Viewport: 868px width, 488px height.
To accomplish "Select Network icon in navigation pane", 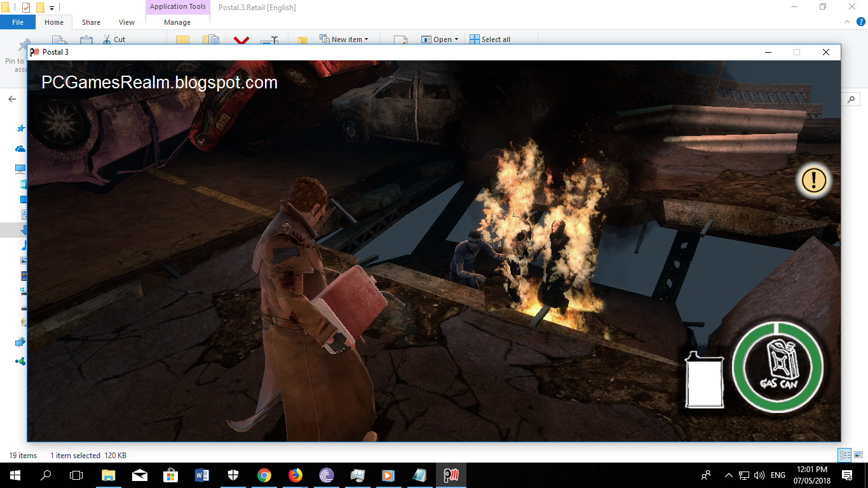I will tap(21, 342).
